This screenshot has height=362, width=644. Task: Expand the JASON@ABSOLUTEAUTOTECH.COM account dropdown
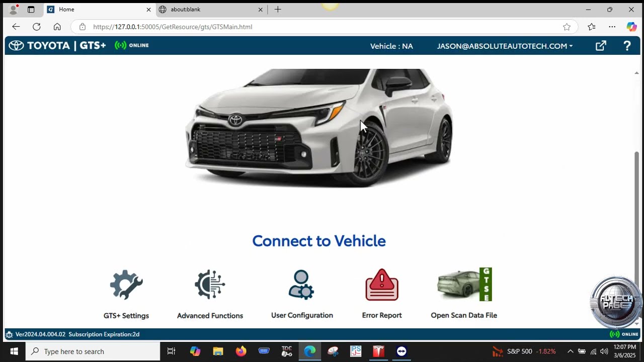tap(505, 46)
